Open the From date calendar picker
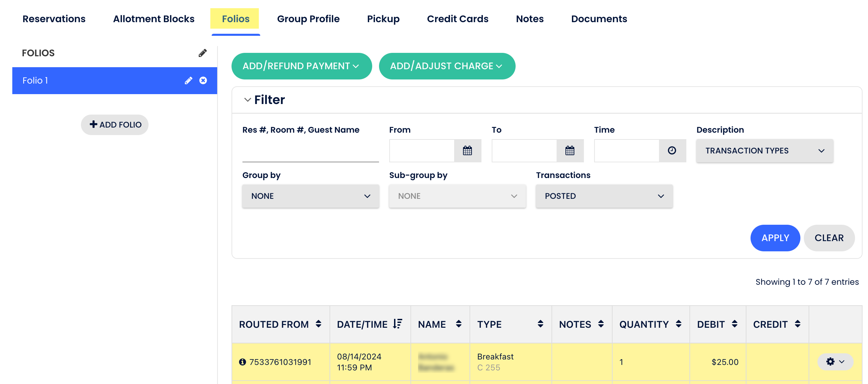The image size is (868, 384). point(467,151)
